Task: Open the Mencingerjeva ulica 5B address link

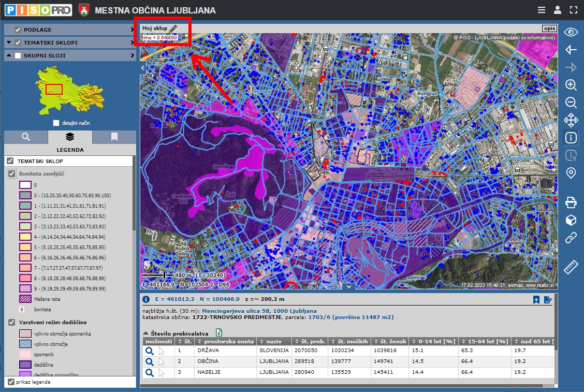Action: (x=249, y=310)
